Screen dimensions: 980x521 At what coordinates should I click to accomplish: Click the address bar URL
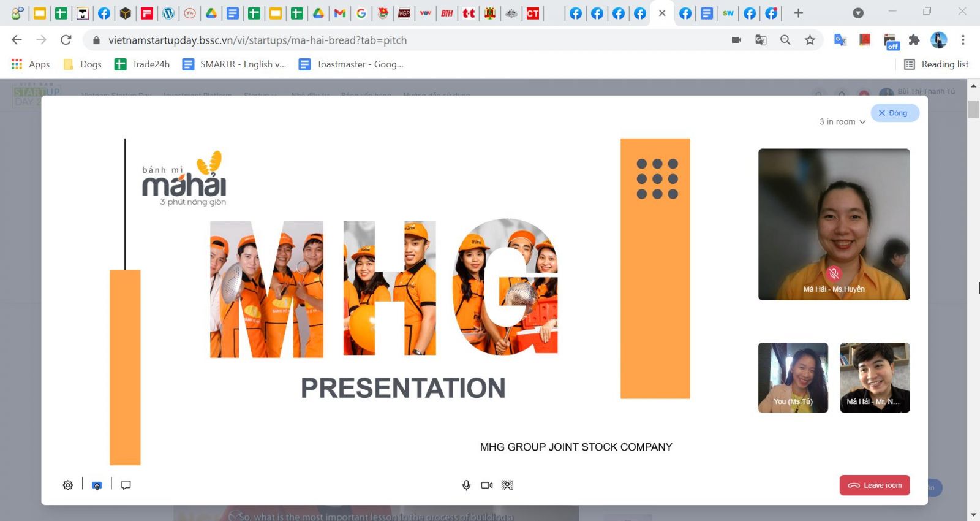click(x=257, y=40)
